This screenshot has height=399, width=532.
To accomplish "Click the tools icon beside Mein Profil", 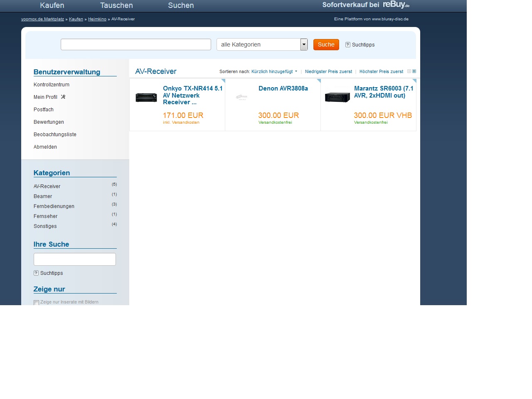I will point(63,97).
